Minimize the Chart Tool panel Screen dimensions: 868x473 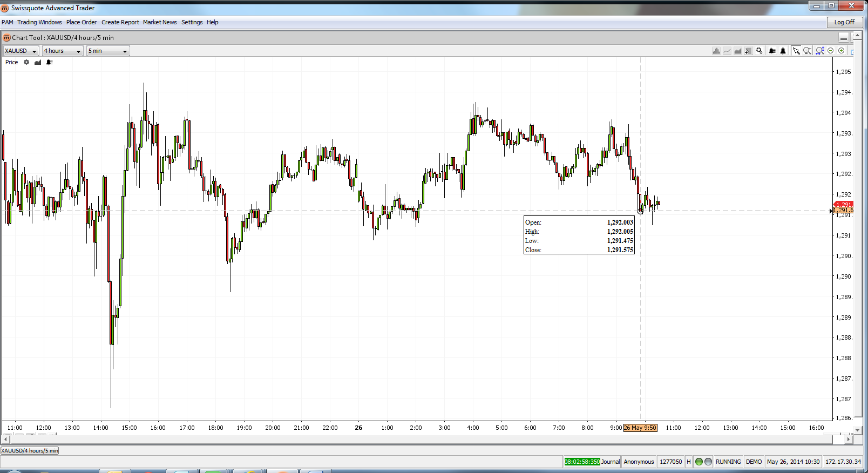click(x=844, y=37)
